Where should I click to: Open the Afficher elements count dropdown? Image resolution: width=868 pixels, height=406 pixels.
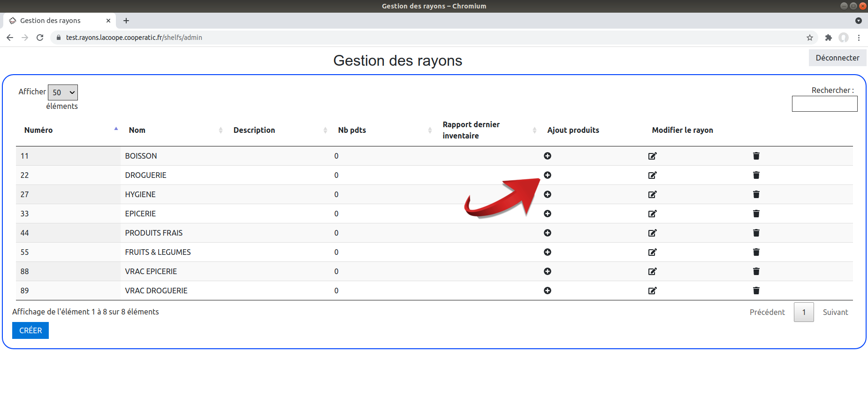coord(63,92)
